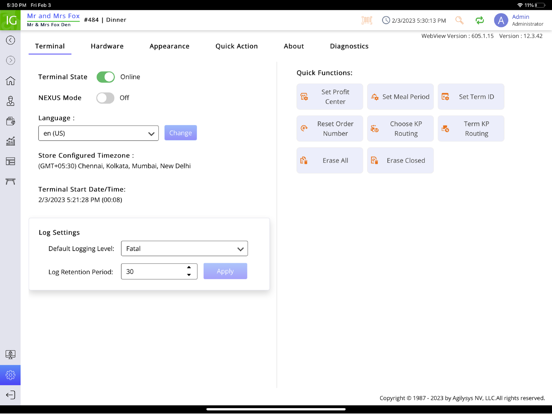Go back using the left arrow sidebar icon
Image resolution: width=552 pixels, height=414 pixels.
[x=10, y=40]
